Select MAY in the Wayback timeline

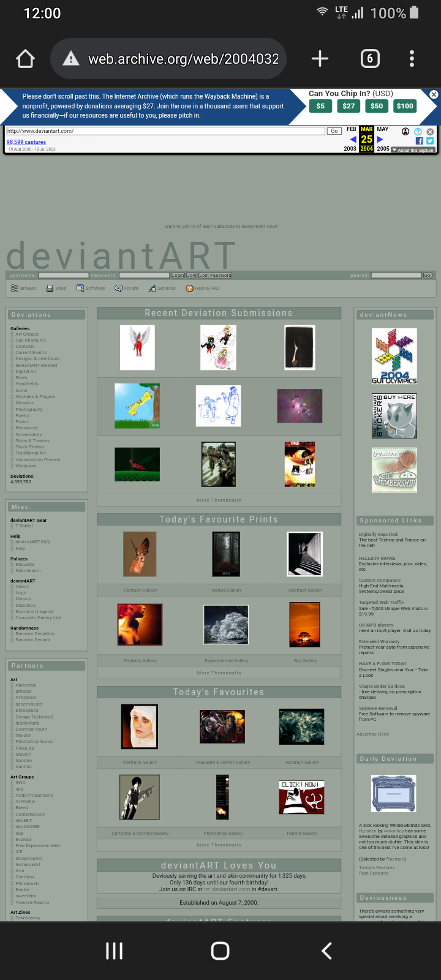pos(383,129)
